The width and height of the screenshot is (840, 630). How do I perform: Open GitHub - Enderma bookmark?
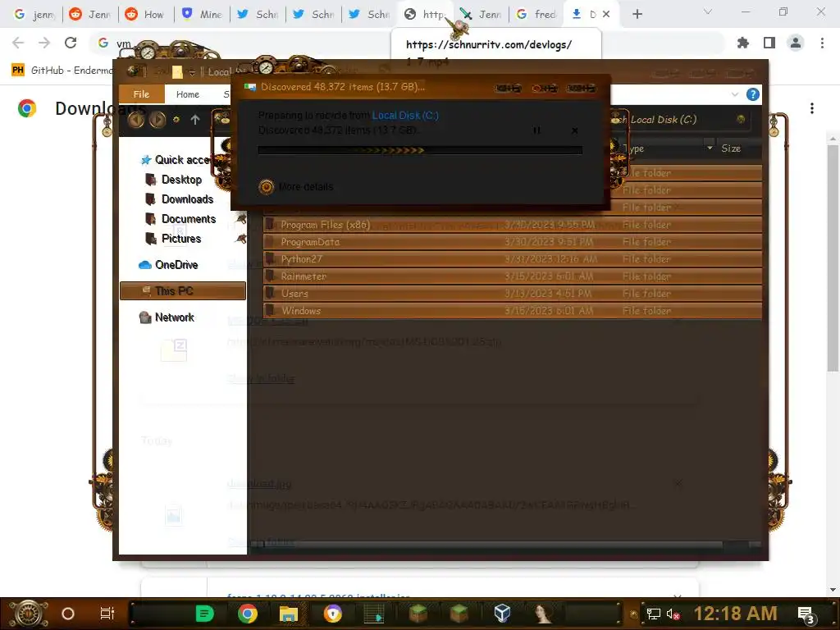(x=62, y=71)
